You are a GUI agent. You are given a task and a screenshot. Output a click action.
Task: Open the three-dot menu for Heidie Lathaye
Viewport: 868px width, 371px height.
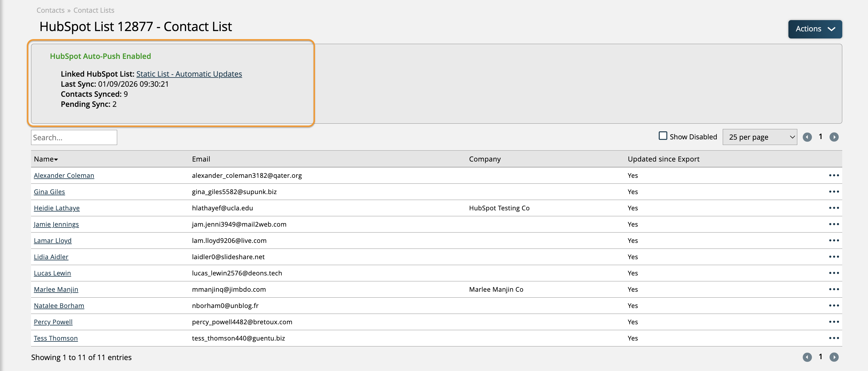[834, 208]
